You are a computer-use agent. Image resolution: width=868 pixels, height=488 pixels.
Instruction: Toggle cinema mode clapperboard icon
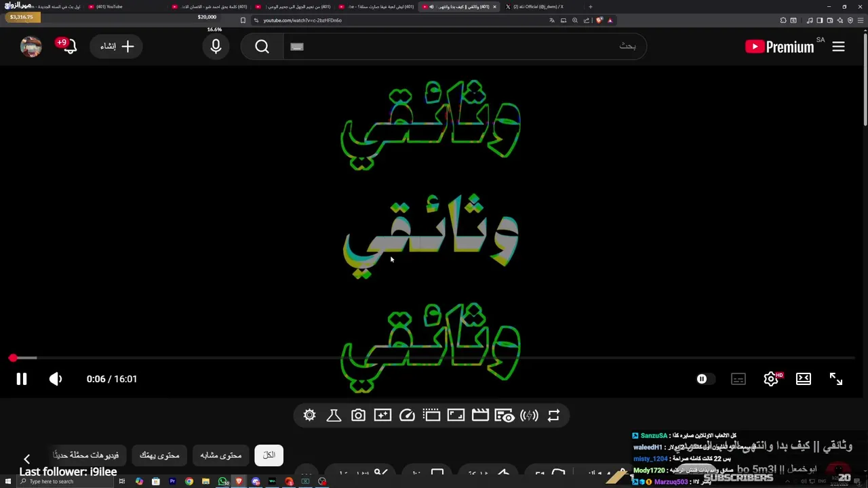(x=480, y=415)
